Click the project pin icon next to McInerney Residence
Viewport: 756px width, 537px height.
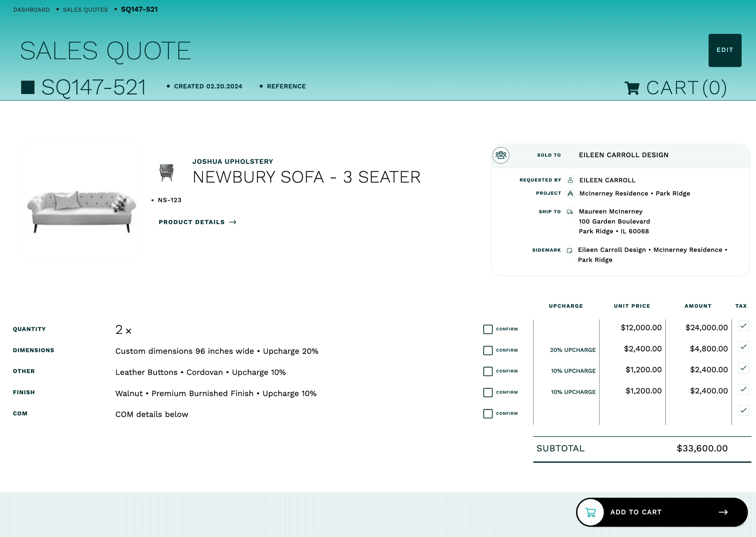click(x=571, y=193)
